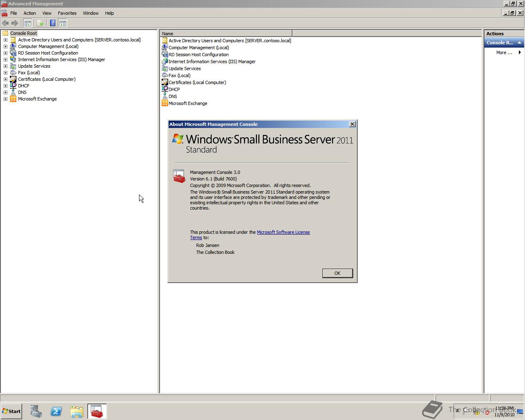
Task: Click the network status tray icon
Action: 476,411
